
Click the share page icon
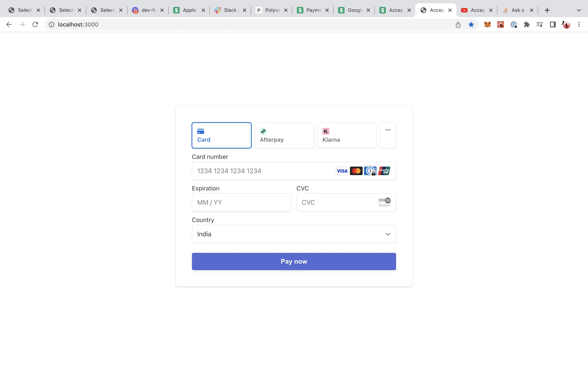pos(458,24)
